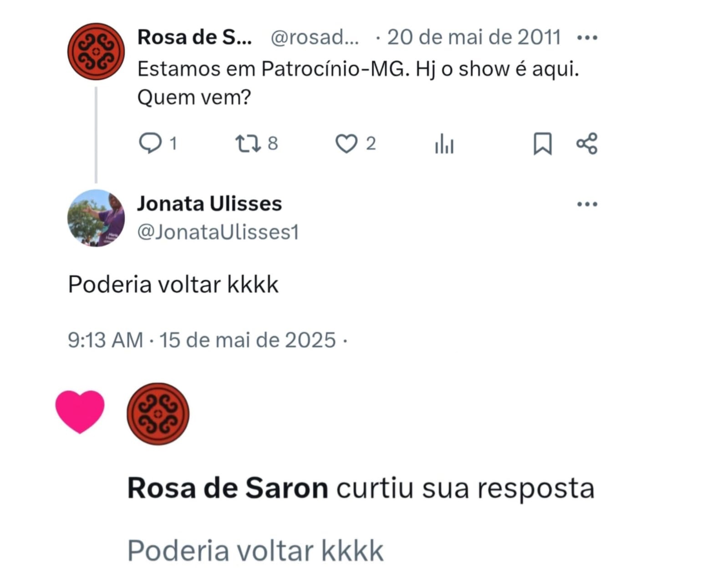Open Rosa de Saron avatar in notification

(x=158, y=414)
